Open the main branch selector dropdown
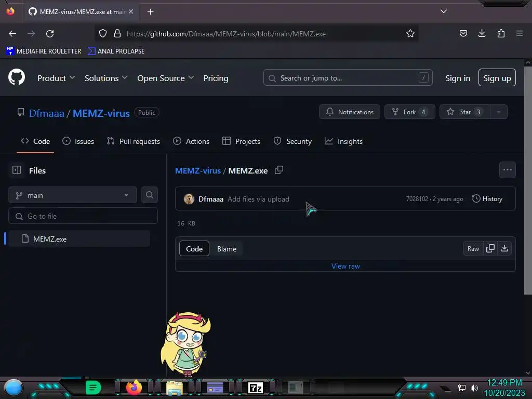The image size is (532, 399). (73, 195)
